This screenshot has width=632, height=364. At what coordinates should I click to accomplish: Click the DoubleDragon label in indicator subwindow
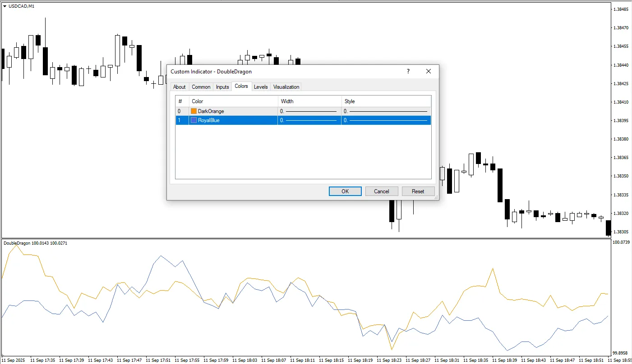[x=17, y=243]
